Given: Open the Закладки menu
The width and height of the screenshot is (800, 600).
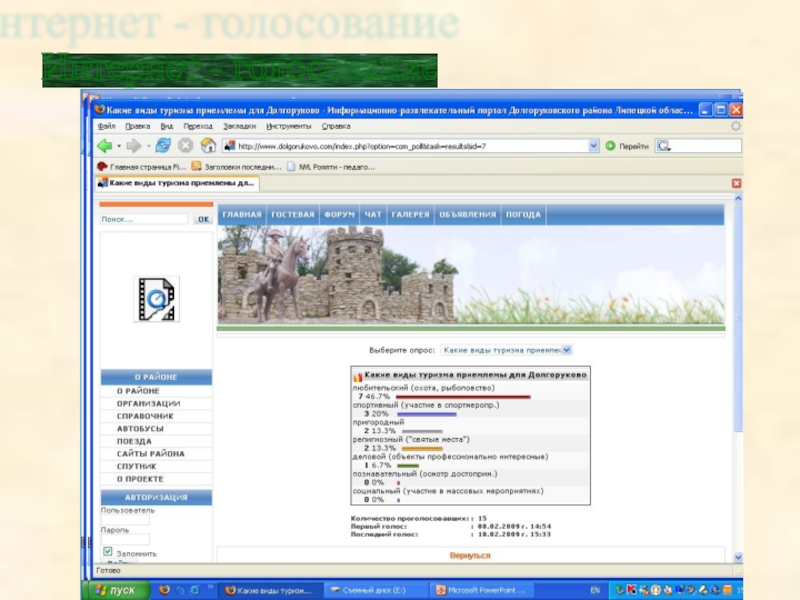Looking at the screenshot, I should (239, 126).
